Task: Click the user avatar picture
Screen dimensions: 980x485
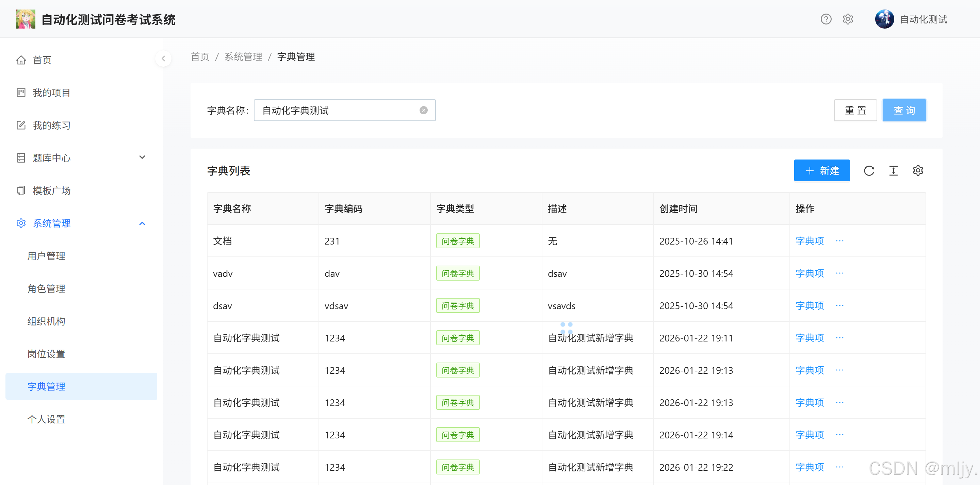Action: click(x=884, y=19)
